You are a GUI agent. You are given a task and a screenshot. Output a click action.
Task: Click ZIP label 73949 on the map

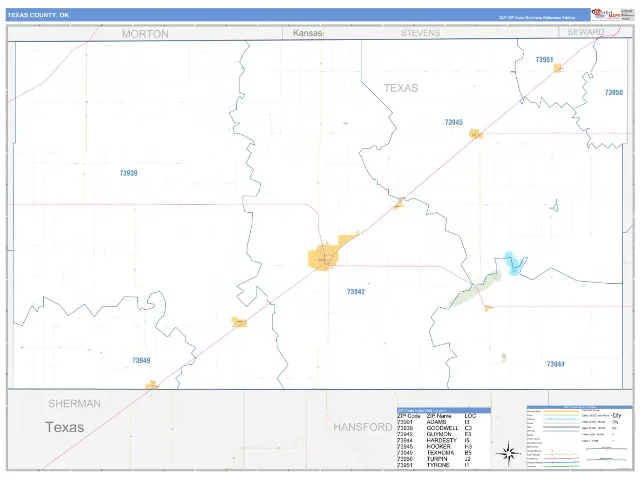click(141, 360)
